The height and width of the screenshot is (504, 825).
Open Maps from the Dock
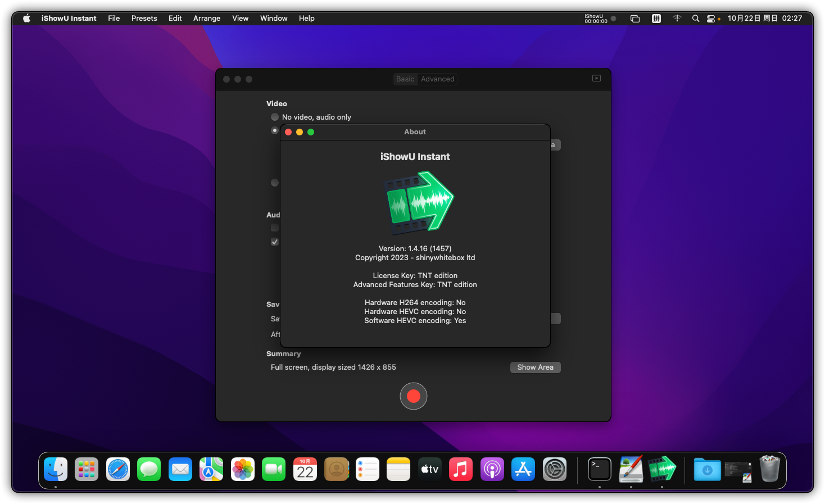(x=211, y=469)
